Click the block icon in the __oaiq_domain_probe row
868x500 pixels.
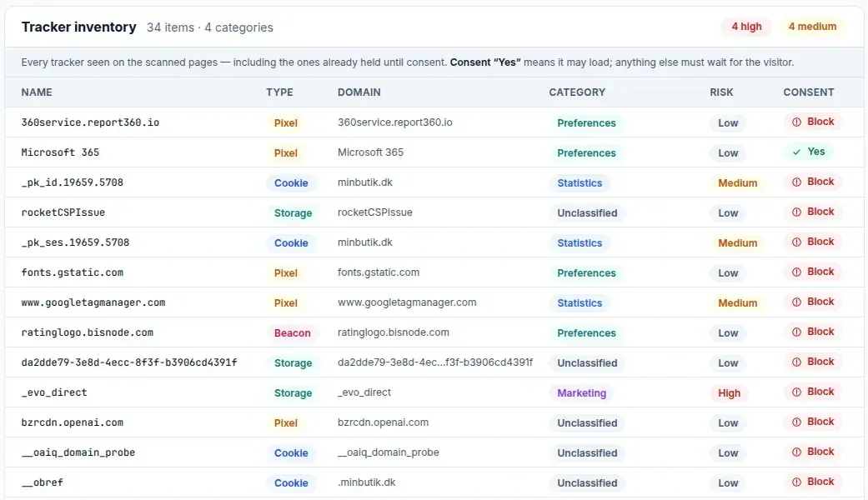coord(796,452)
